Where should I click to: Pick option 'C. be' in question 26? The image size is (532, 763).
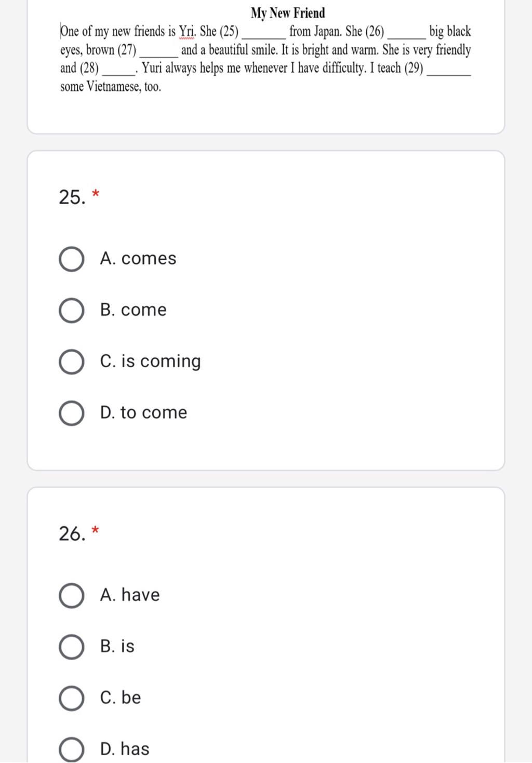coord(72,698)
